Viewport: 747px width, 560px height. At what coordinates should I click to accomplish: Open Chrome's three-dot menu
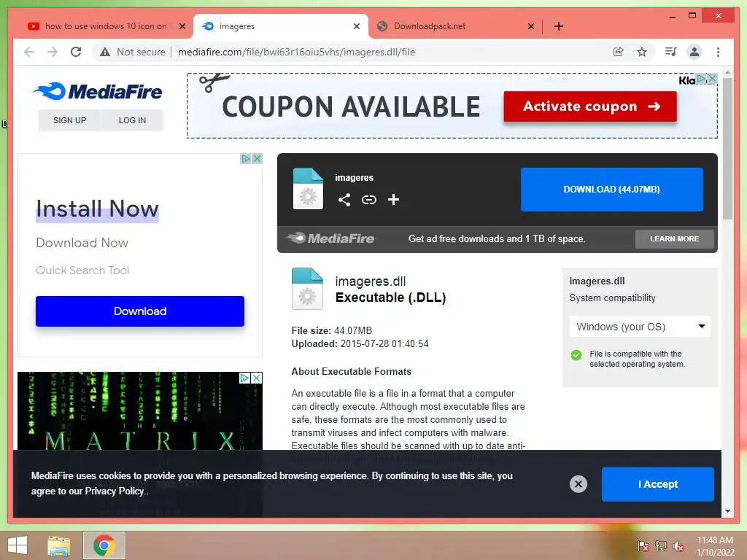pos(718,52)
